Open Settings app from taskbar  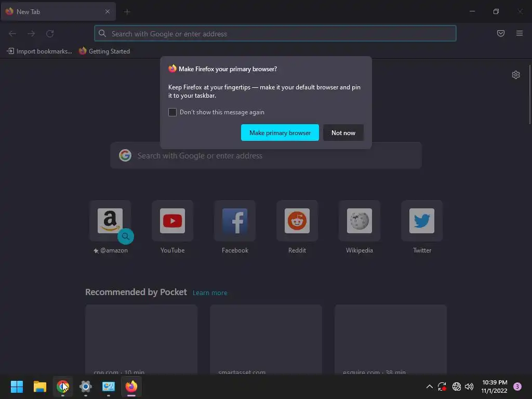[86, 386]
